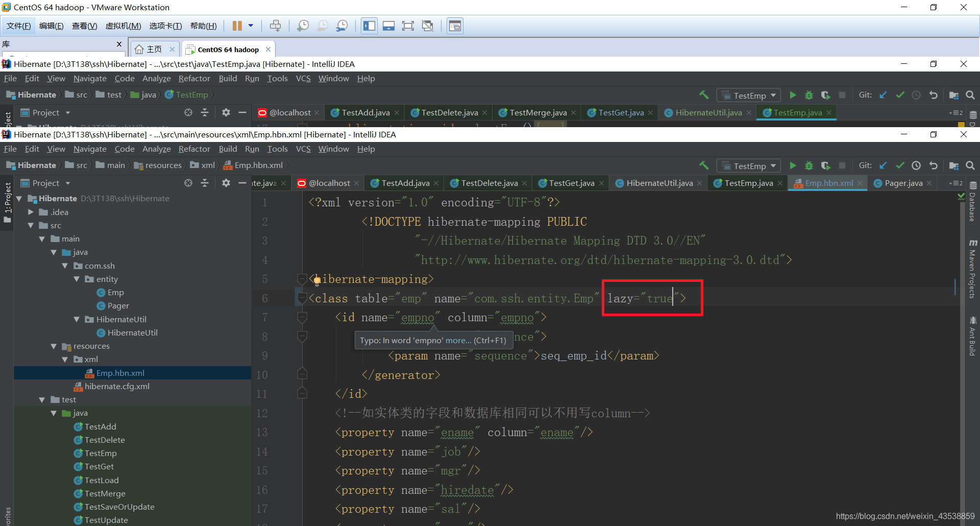Open Refactor menu in front IDEA window

pyautogui.click(x=194, y=149)
